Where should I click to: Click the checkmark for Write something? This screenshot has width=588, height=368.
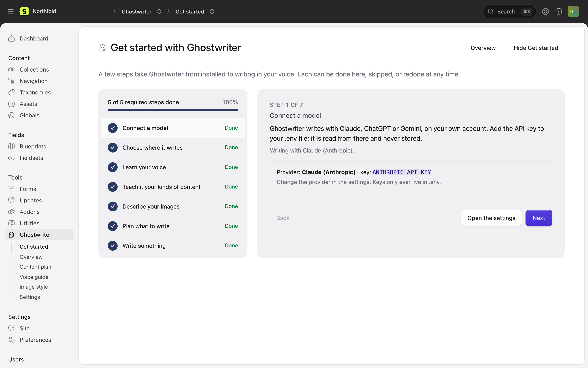(x=113, y=246)
